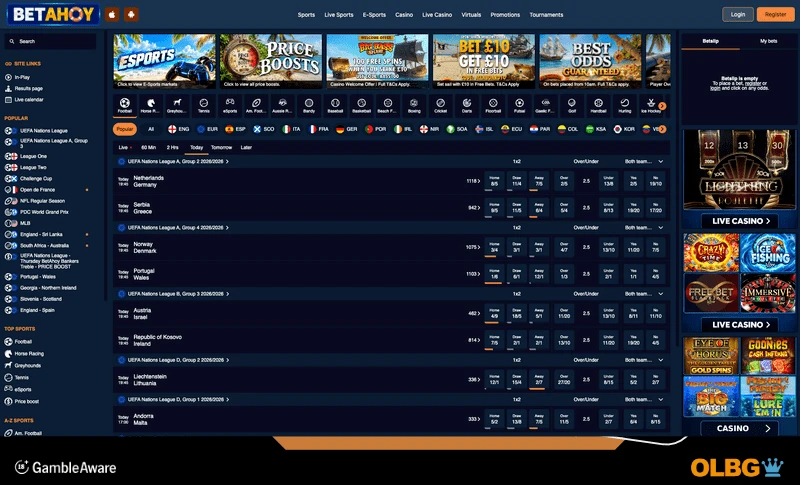Click the CASINO banner button
Screen dimensions: 800x485
tap(740, 428)
